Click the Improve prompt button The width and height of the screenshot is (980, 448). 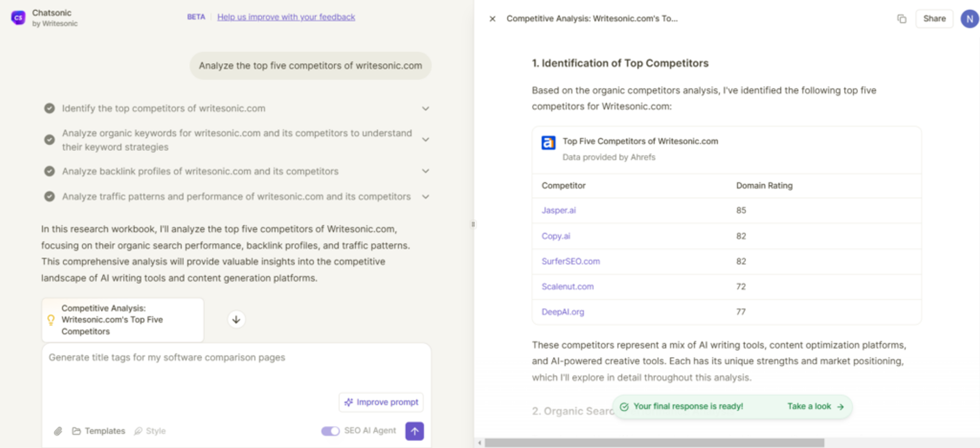[381, 402]
